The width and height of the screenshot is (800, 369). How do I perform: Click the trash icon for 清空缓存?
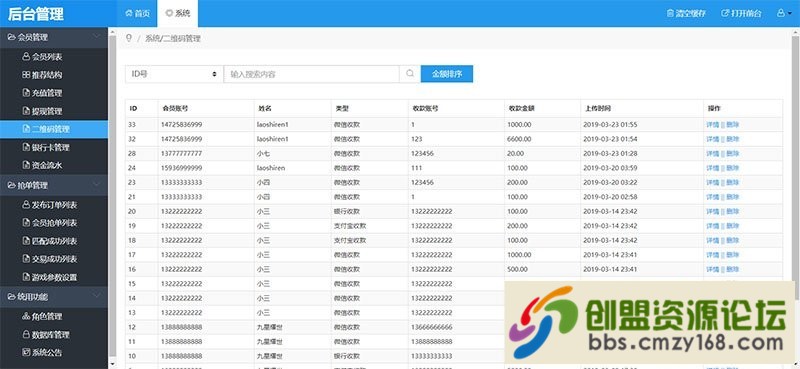pos(670,13)
